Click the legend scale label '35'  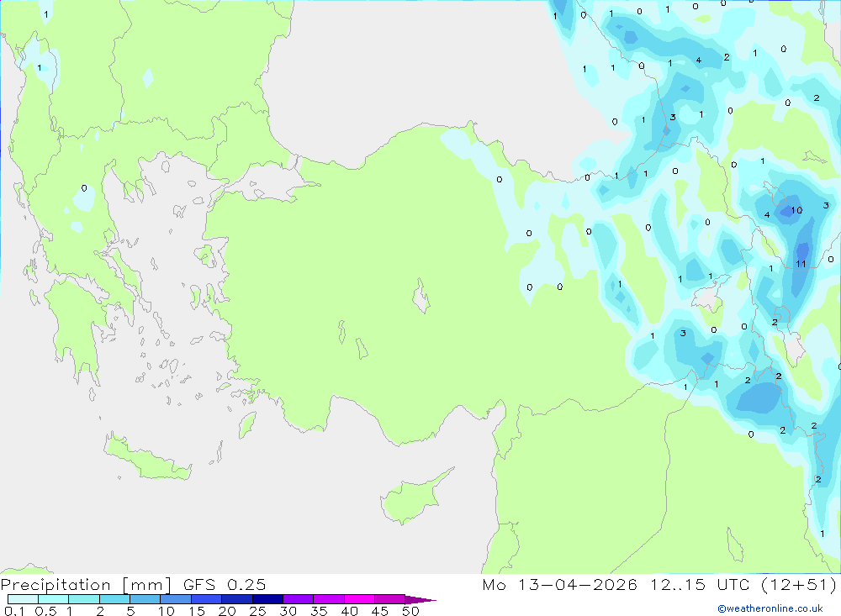point(319,611)
